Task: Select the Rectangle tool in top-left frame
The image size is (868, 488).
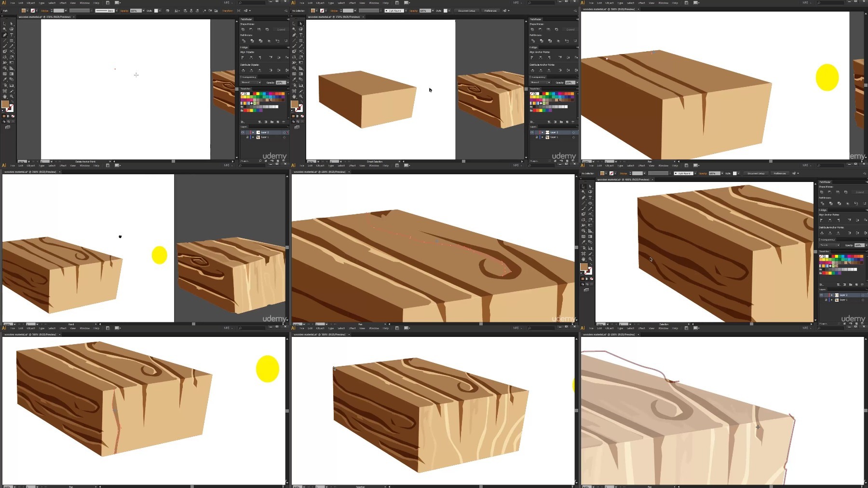Action: pyautogui.click(x=12, y=41)
